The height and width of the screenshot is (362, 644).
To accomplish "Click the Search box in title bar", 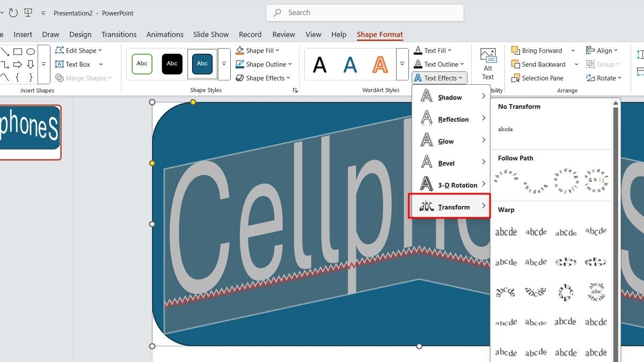I will click(x=365, y=12).
